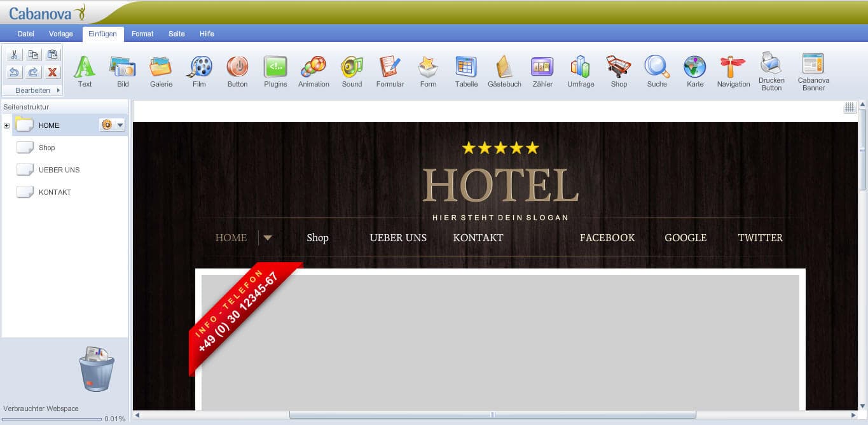
Task: Open the Hilfe menu
Action: click(x=207, y=34)
